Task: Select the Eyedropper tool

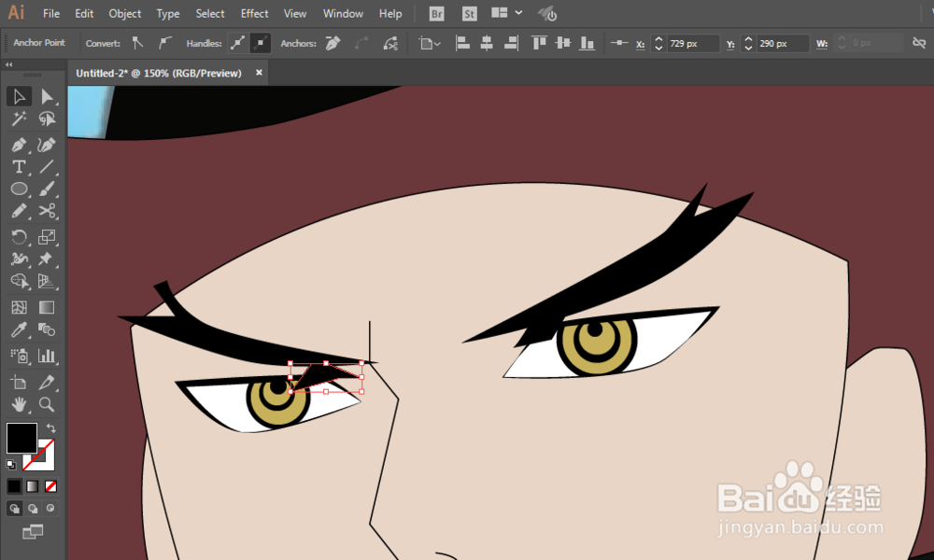Action: pyautogui.click(x=19, y=329)
